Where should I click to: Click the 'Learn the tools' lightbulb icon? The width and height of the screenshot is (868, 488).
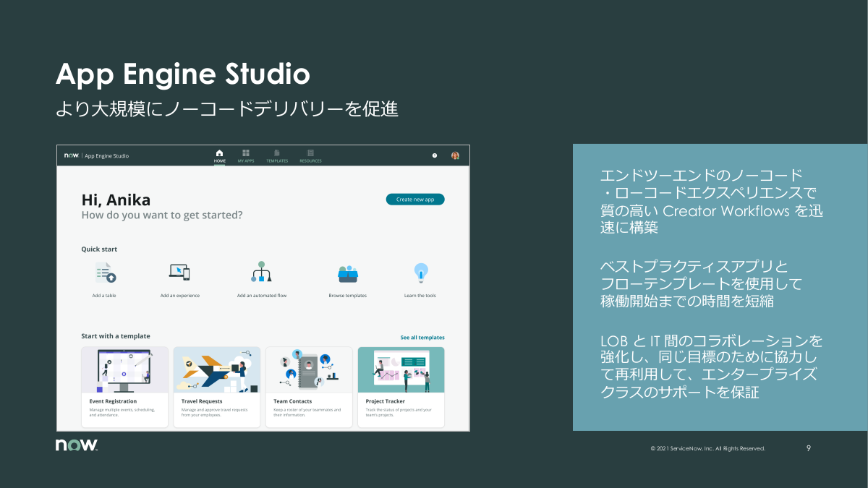(420, 273)
